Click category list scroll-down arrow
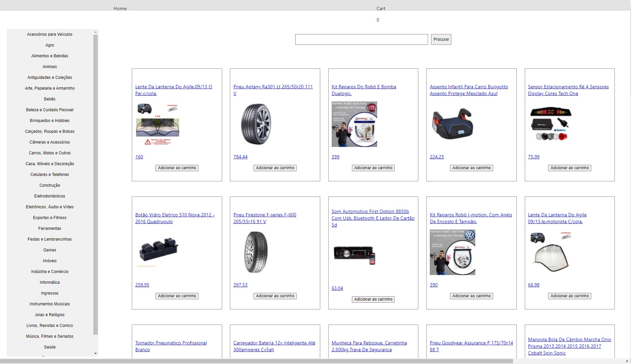This screenshot has width=631, height=364. pos(95,354)
